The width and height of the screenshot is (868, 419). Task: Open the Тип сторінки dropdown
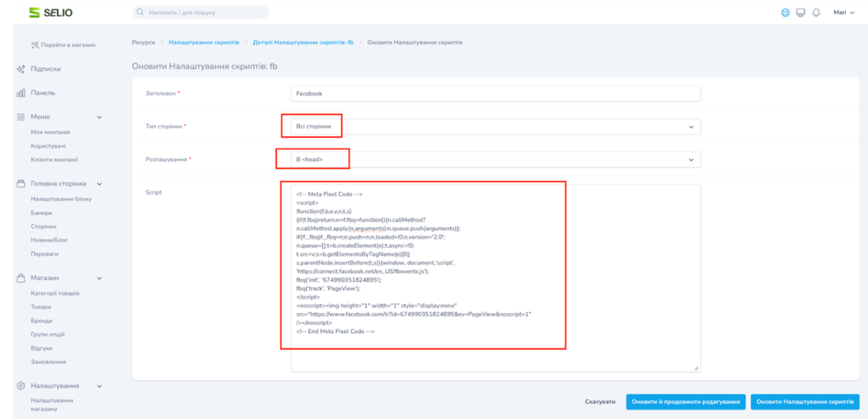pyautogui.click(x=495, y=126)
